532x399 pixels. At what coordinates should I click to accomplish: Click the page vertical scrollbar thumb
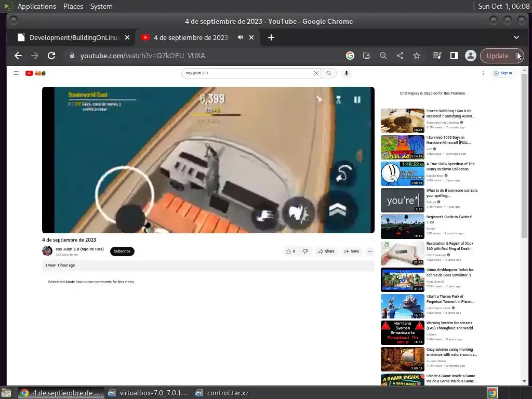524,155
